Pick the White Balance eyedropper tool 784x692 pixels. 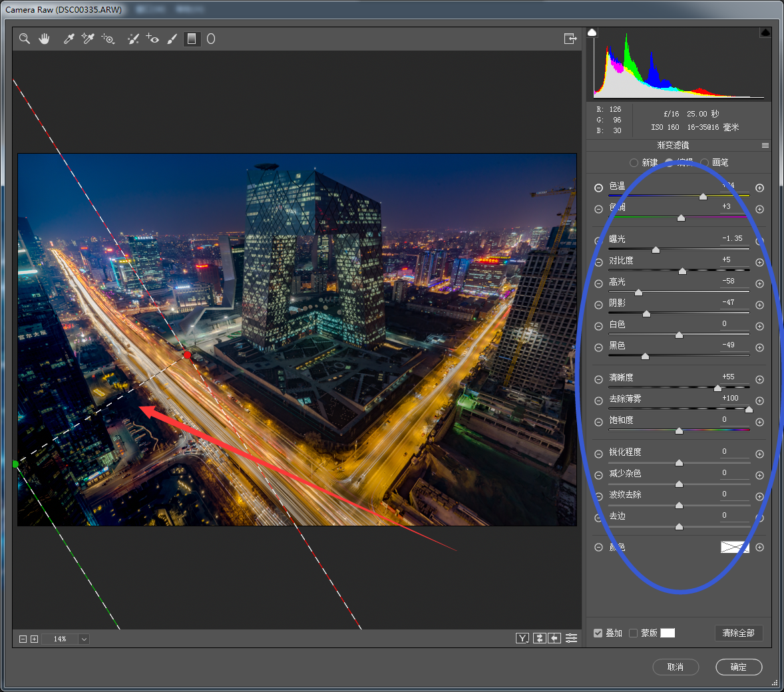point(68,39)
